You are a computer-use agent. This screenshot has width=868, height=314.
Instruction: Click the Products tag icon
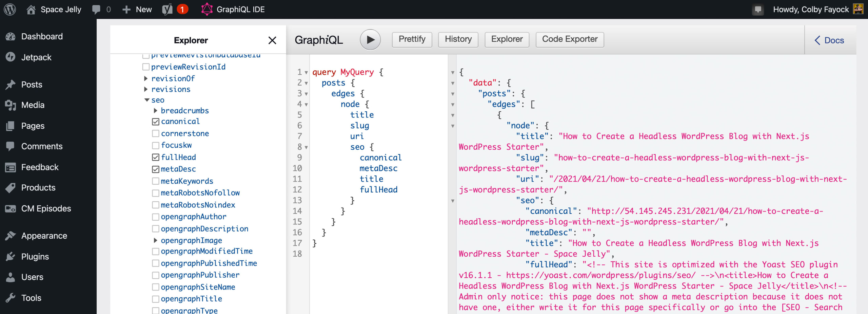tap(11, 188)
